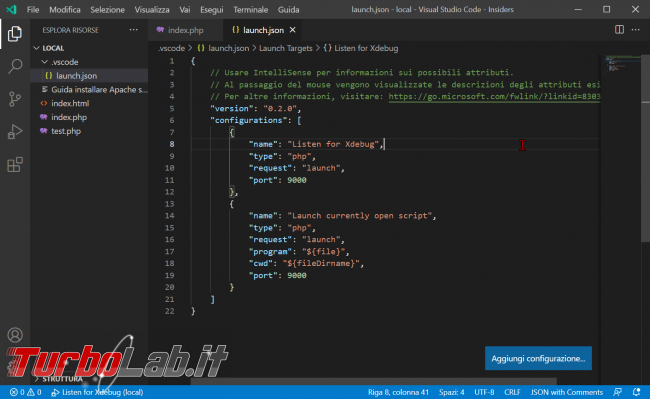Screen dimensions: 650x399
Task: Click line number 14 in gutter
Action: coord(170,215)
